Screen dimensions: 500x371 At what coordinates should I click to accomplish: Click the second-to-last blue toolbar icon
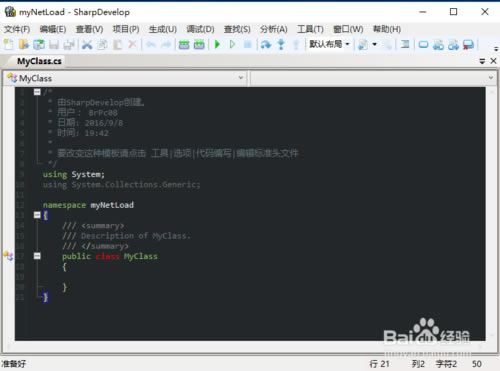pyautogui.click(x=453, y=44)
